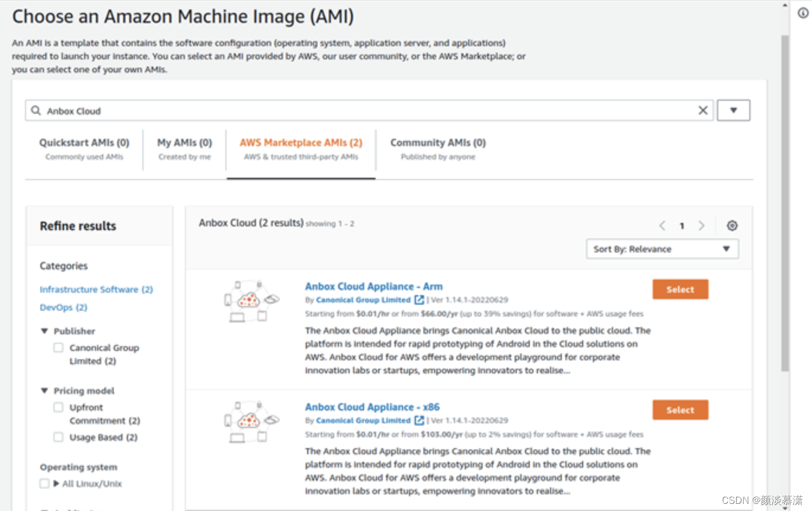Image resolution: width=812 pixels, height=511 pixels.
Task: Clear the Anbox Cloud search text
Action: click(703, 110)
